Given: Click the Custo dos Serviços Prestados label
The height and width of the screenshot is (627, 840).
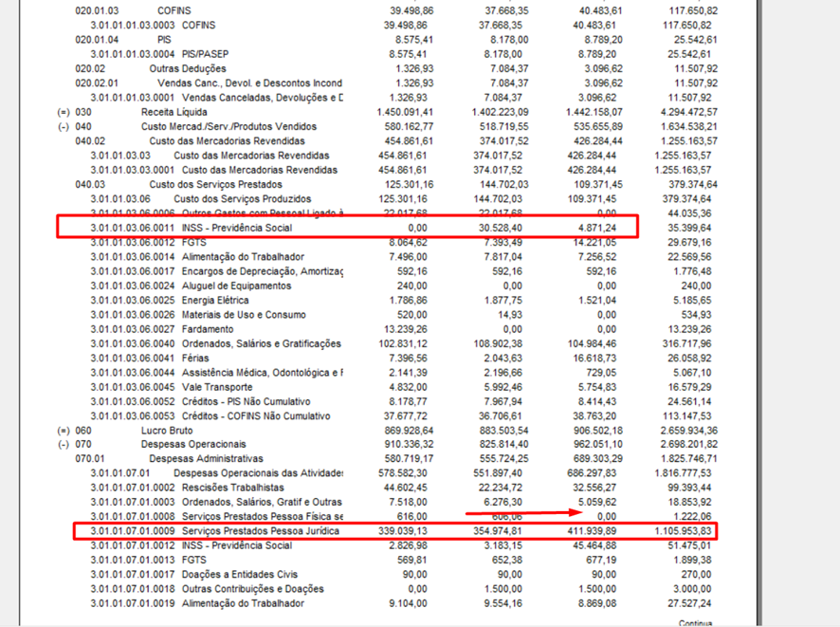Looking at the screenshot, I should point(215,184).
